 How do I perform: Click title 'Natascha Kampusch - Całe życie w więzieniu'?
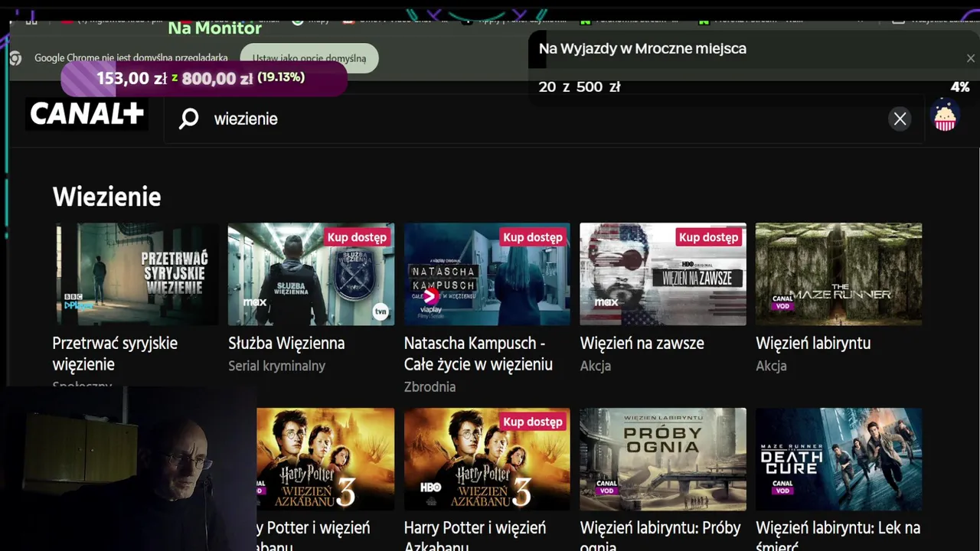(x=479, y=354)
